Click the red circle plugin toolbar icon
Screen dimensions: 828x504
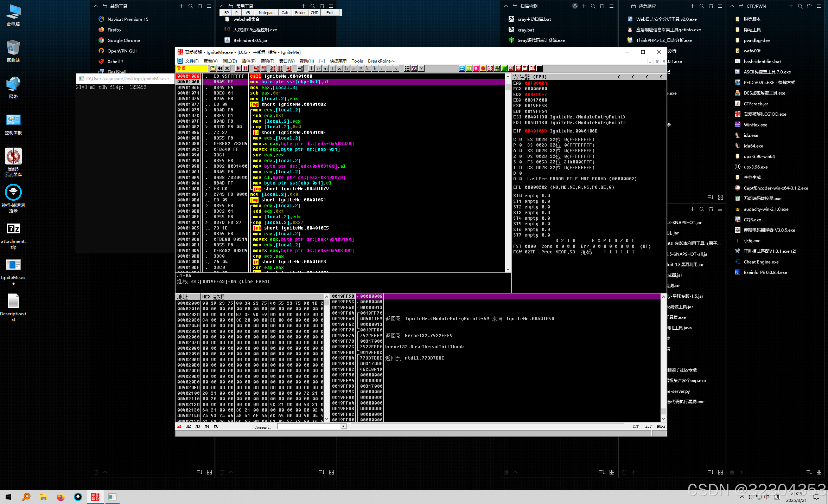pos(483,69)
